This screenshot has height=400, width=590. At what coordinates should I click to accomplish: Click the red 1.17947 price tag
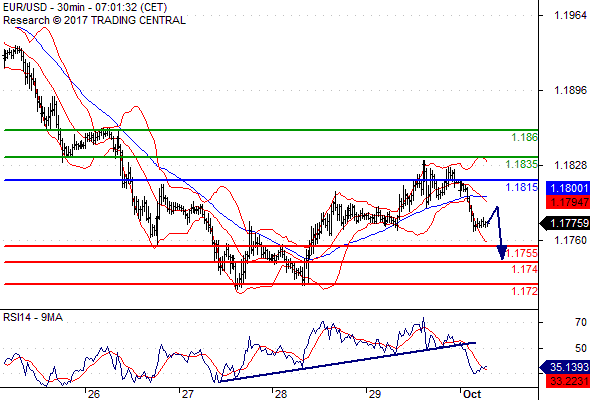[568, 202]
